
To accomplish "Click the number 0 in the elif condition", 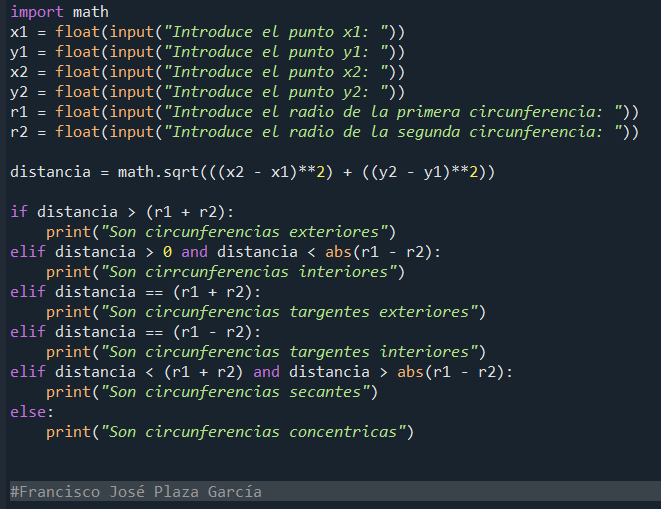I will [x=168, y=252].
